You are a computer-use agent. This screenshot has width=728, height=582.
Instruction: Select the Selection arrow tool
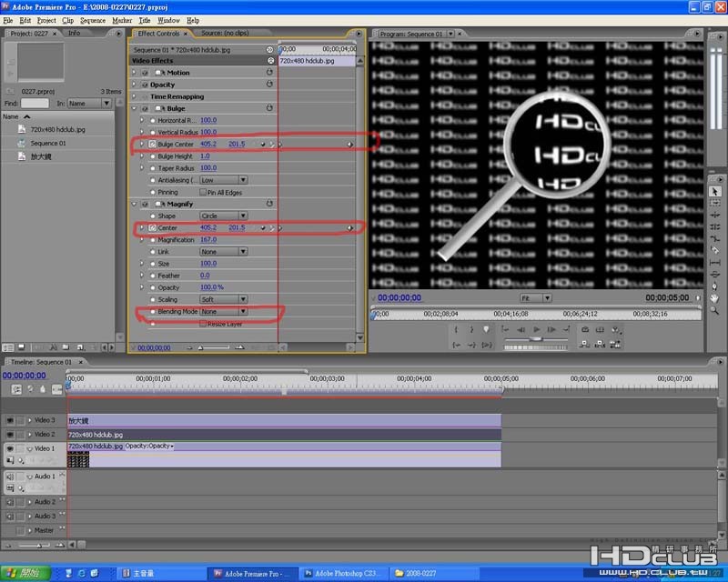[x=714, y=191]
